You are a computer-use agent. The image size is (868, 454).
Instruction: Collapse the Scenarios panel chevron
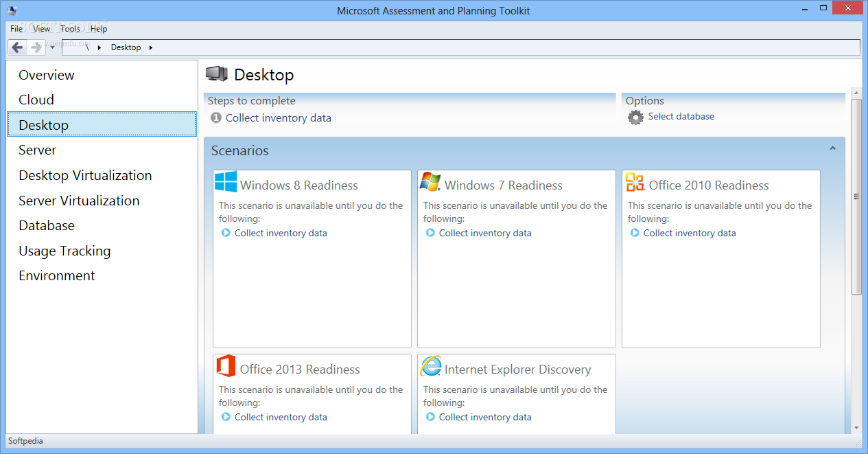(833, 148)
